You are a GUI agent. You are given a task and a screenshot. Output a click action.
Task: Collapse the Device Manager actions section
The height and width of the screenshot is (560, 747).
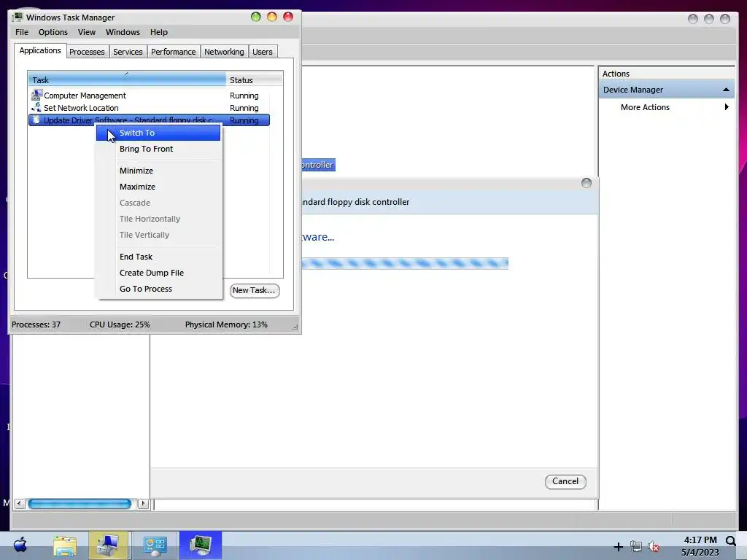click(726, 90)
